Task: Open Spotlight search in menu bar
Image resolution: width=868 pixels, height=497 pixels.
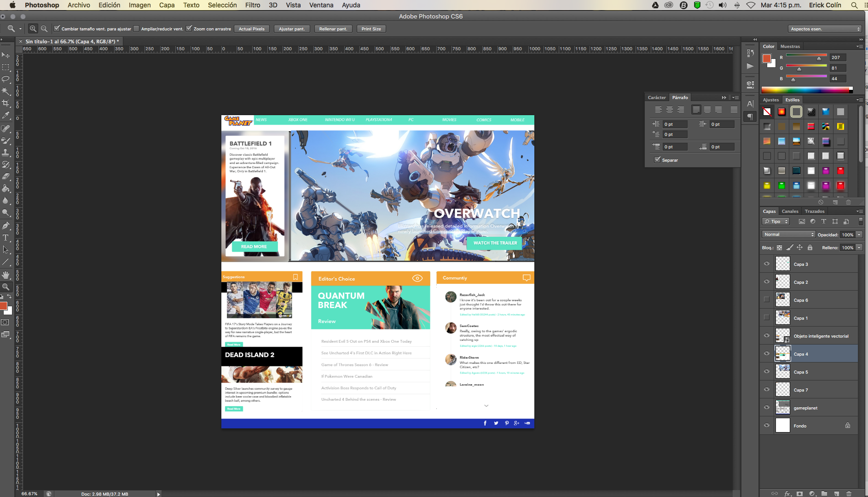Action: point(854,5)
